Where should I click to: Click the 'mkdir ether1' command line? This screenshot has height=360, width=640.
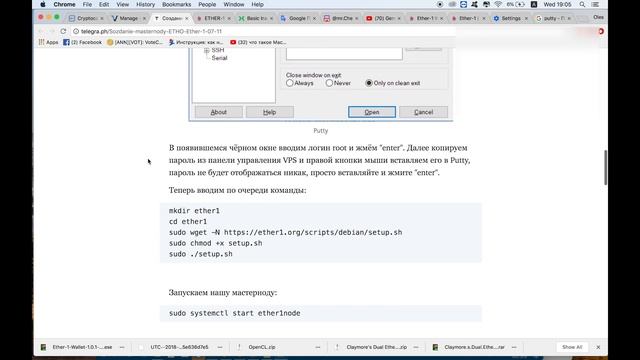point(194,211)
